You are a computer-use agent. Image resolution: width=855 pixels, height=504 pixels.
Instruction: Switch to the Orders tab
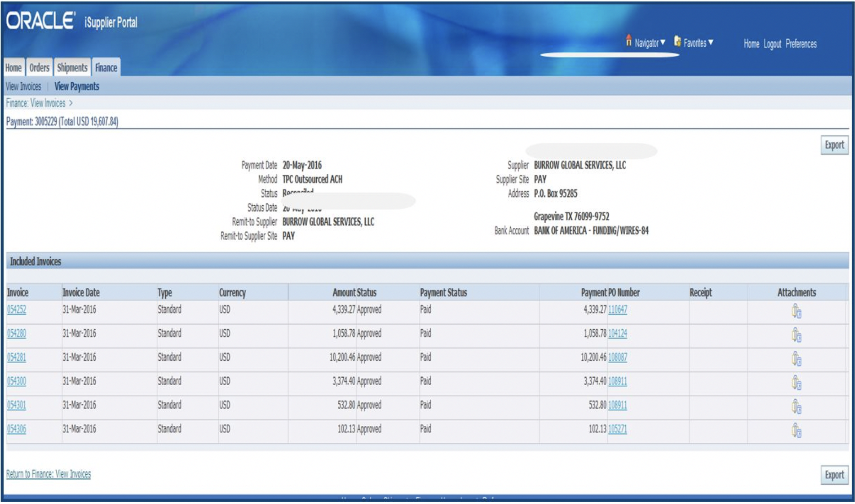coord(39,68)
